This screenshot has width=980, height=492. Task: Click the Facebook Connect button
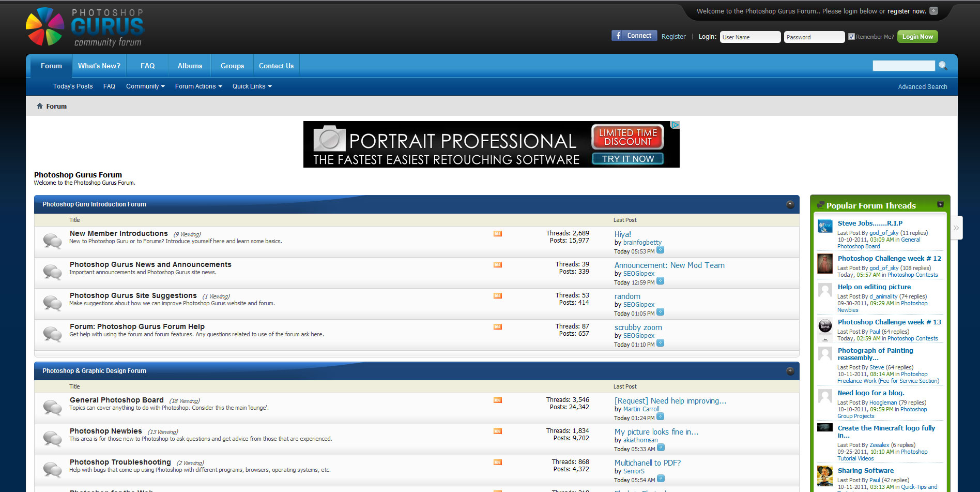click(634, 36)
